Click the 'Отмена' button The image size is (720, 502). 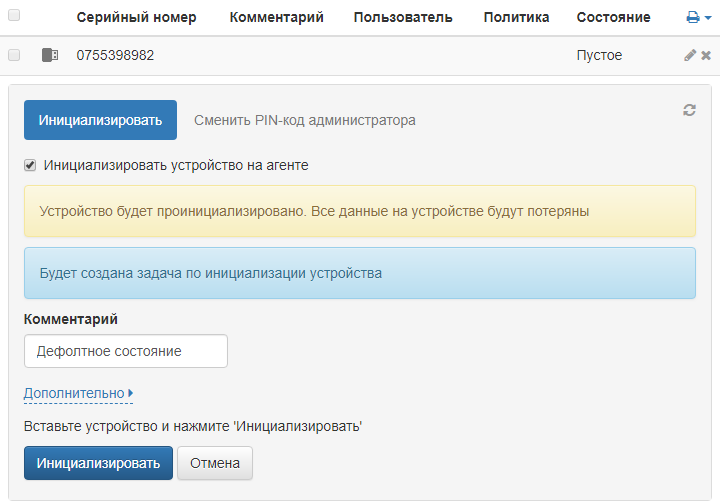pos(215,463)
